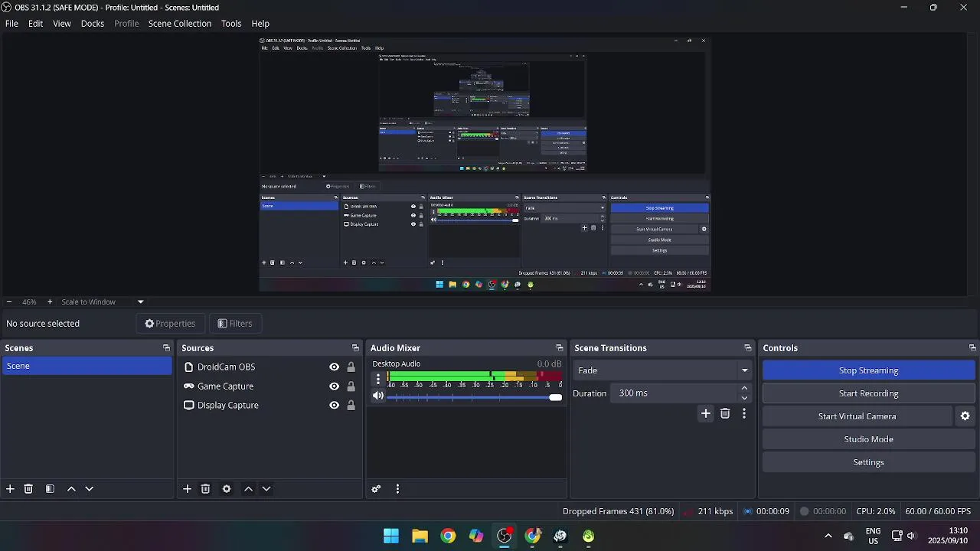The width and height of the screenshot is (980, 551).
Task: Toggle lock on Display Capture source
Action: pyautogui.click(x=351, y=406)
